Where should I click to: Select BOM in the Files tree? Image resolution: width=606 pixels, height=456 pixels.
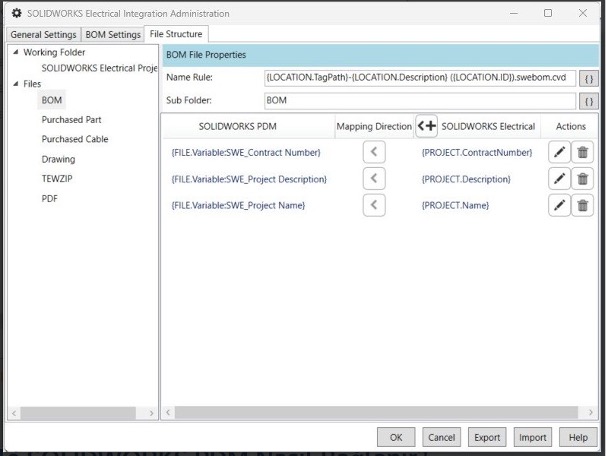pos(52,100)
